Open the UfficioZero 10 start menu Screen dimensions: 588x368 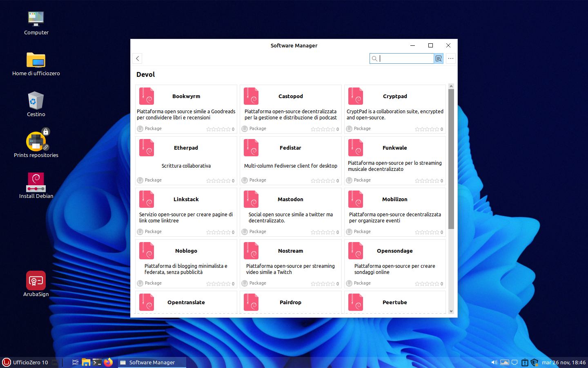pos(25,362)
